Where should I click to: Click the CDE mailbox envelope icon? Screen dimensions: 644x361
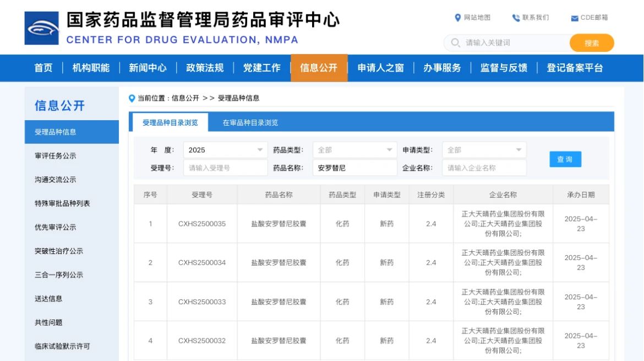(575, 18)
